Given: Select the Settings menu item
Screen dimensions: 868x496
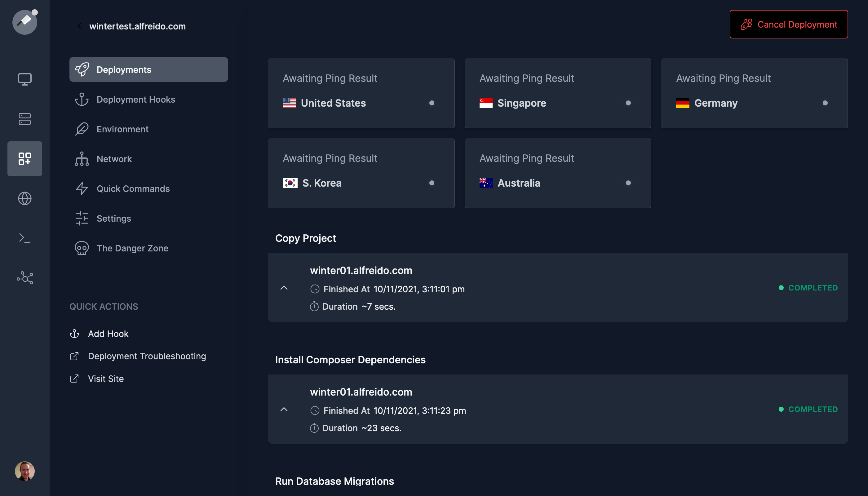Looking at the screenshot, I should (x=113, y=218).
